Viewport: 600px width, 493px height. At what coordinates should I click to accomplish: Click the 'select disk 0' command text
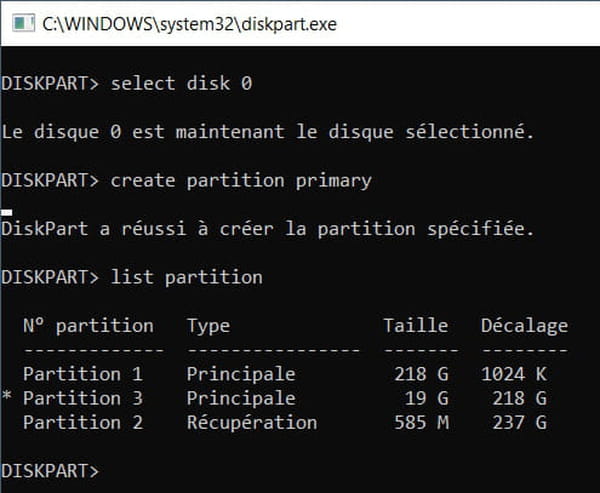click(x=181, y=83)
